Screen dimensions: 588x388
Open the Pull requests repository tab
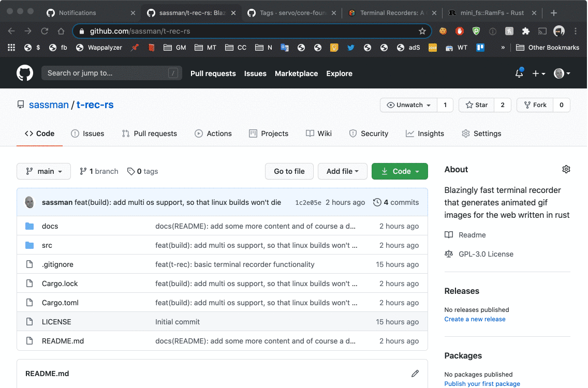coord(149,133)
